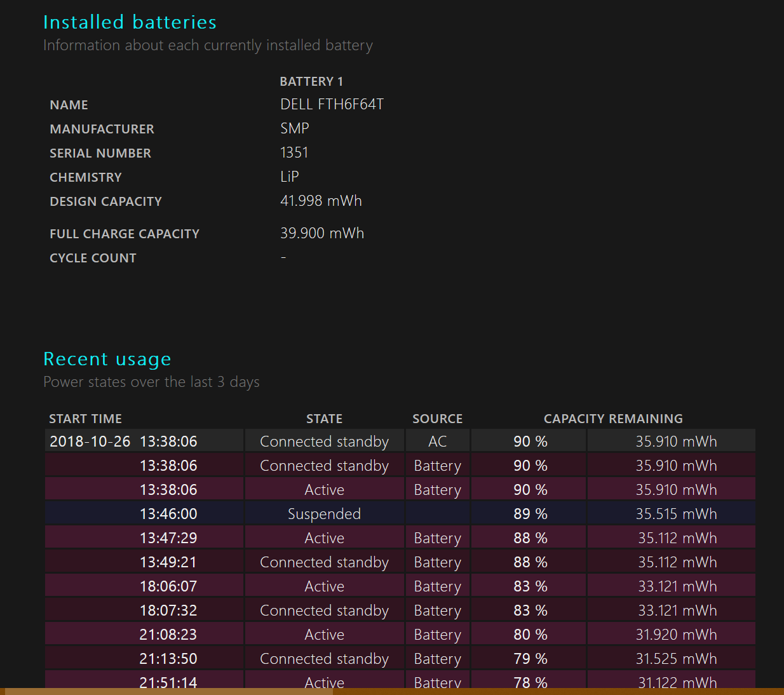Select the date '2018-10-26' in first row

click(x=90, y=442)
